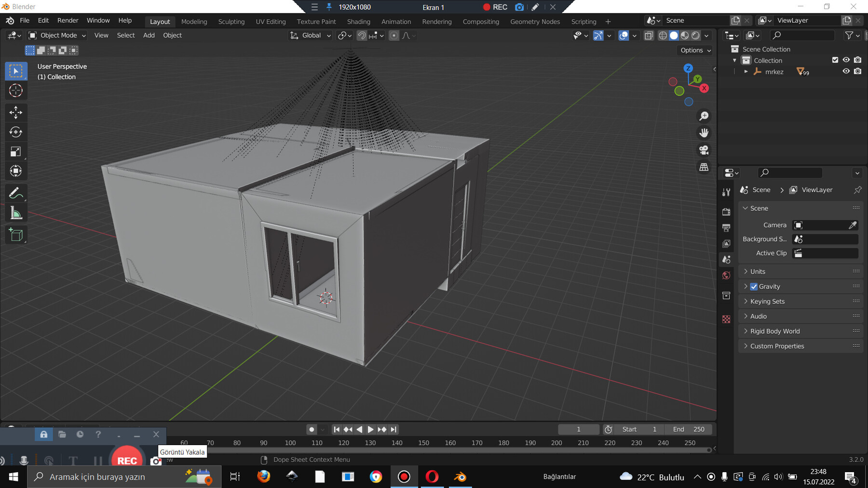Open the World properties tab
Image resolution: width=868 pixels, height=488 pixels.
(726, 275)
